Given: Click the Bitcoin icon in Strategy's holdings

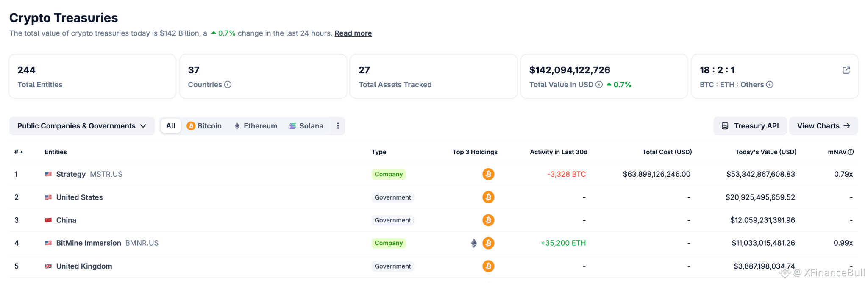Looking at the screenshot, I should [x=488, y=174].
